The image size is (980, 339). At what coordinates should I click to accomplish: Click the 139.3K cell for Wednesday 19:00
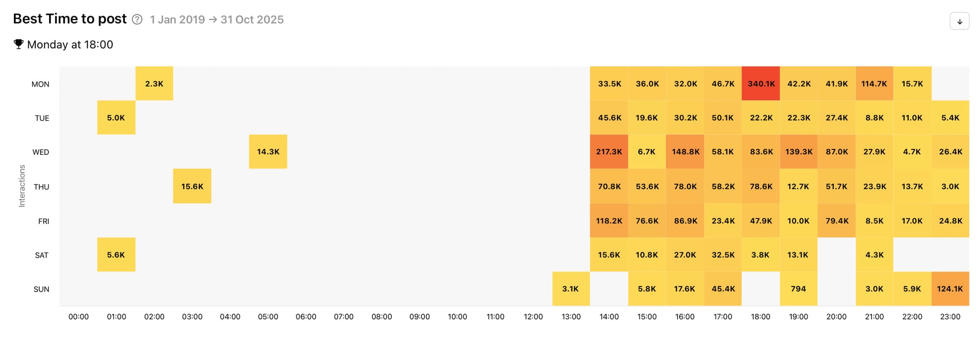point(799,152)
